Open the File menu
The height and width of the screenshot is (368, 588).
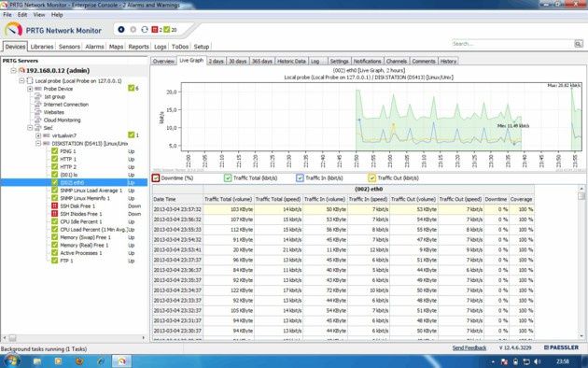[7, 15]
